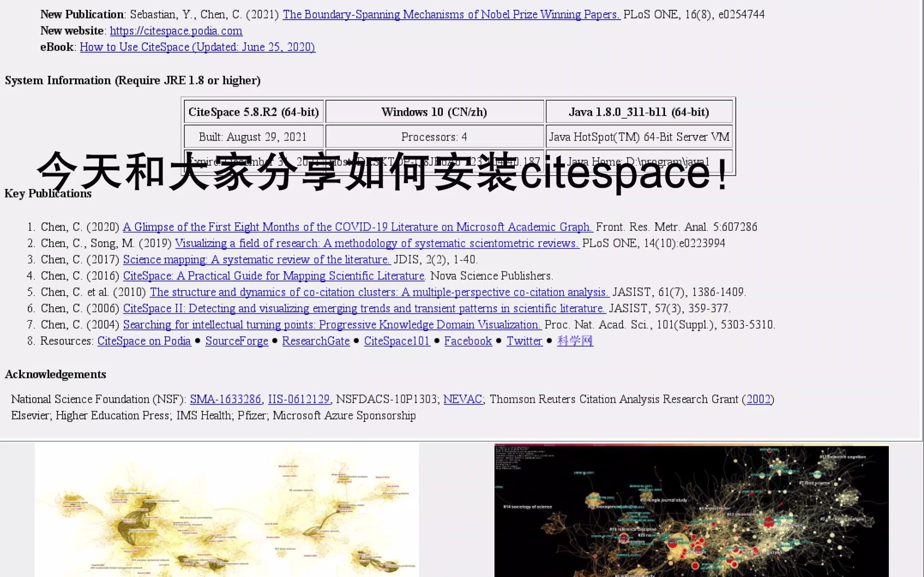Screen dimensions: 924x577
Task: Visit the CiteSpace101 resource link
Action: click(x=397, y=341)
